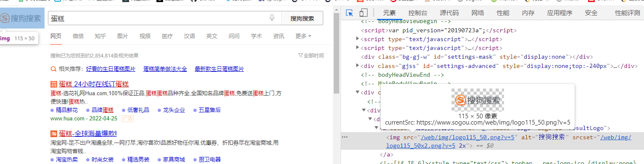Click the 龙头企业 sublink
Viewport: 644px width, 164px height.
174,110
